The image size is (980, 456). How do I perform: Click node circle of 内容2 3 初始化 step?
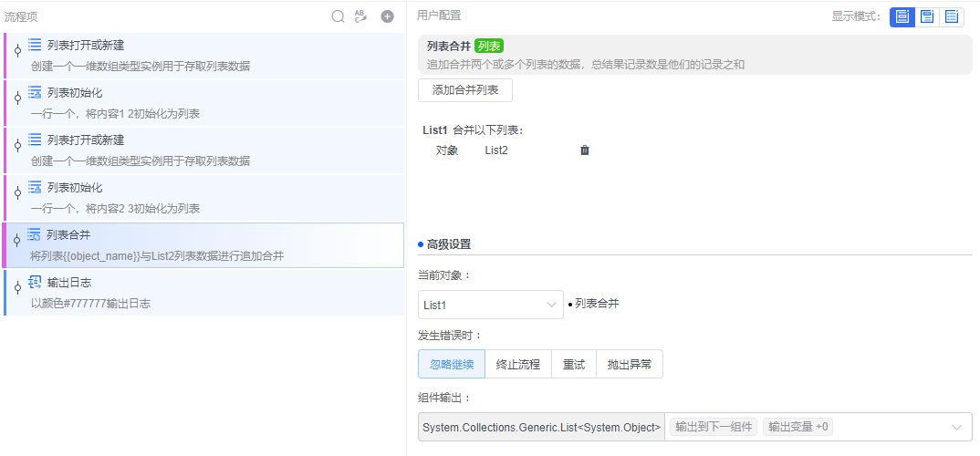coord(17,192)
